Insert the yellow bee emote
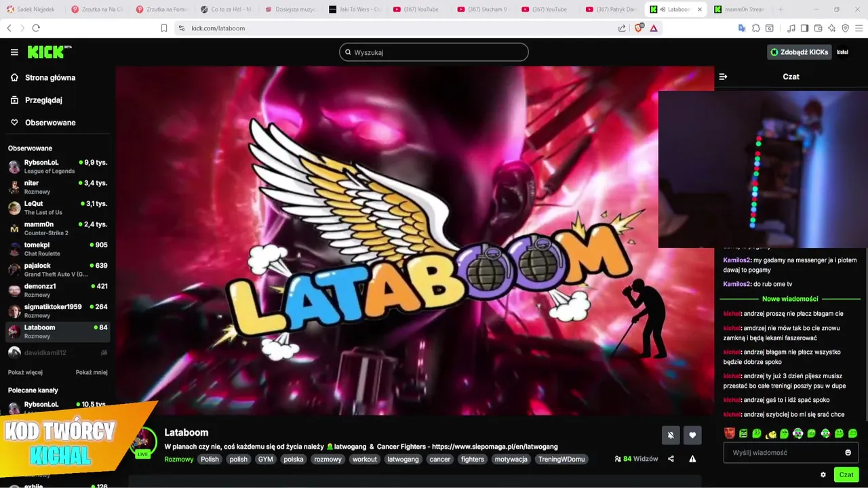Image resolution: width=868 pixels, height=488 pixels. (770, 433)
